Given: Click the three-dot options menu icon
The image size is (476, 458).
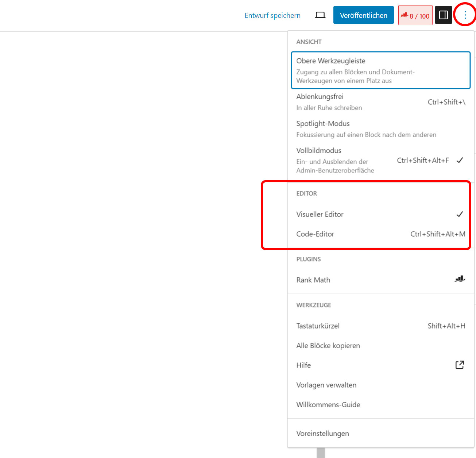Looking at the screenshot, I should pyautogui.click(x=465, y=15).
